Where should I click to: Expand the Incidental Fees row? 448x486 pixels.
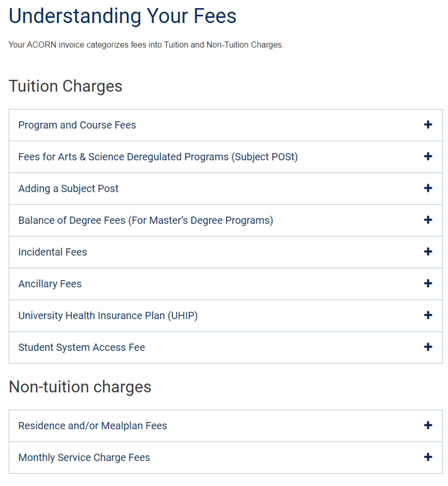coord(226,252)
